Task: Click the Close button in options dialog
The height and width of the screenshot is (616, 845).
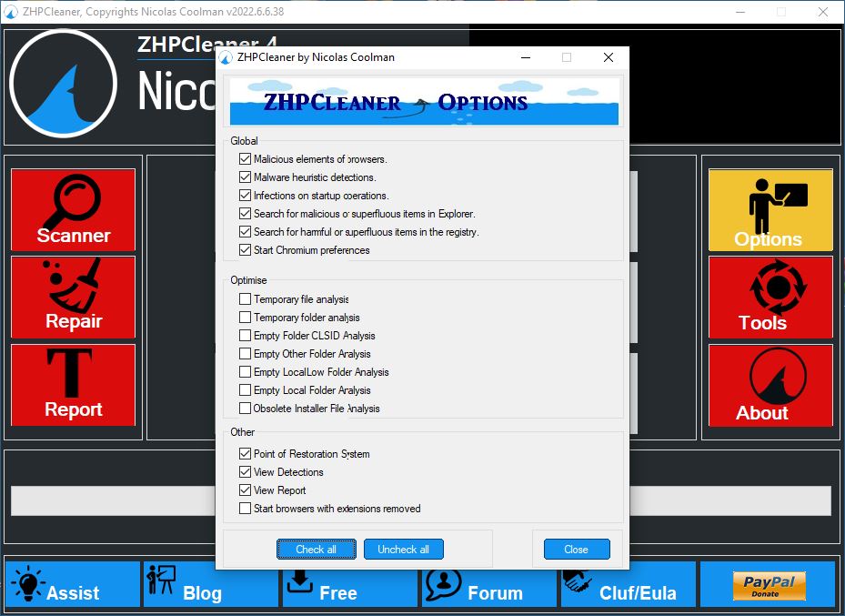Action: pos(577,550)
